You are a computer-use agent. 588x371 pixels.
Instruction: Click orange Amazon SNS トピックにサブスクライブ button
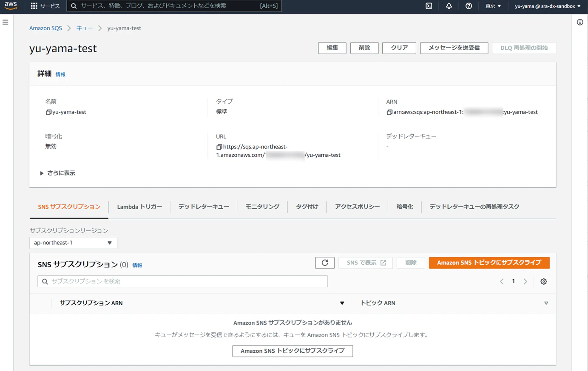(x=489, y=263)
